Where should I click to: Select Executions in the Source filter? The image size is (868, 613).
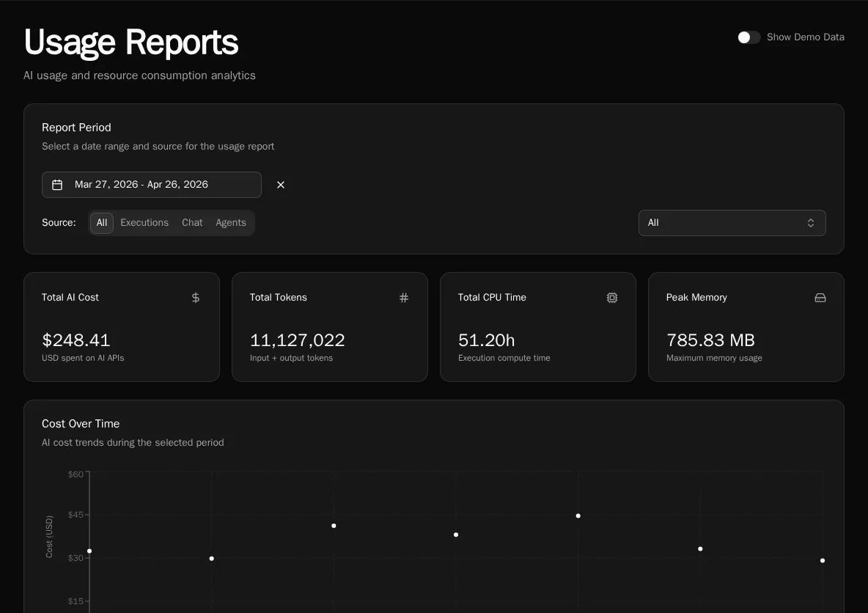click(x=144, y=222)
